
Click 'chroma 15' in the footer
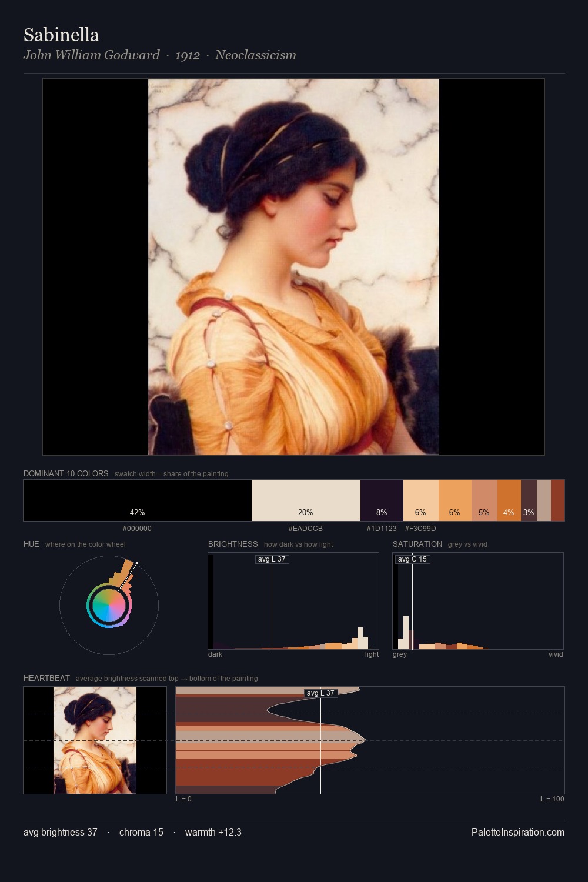[141, 832]
